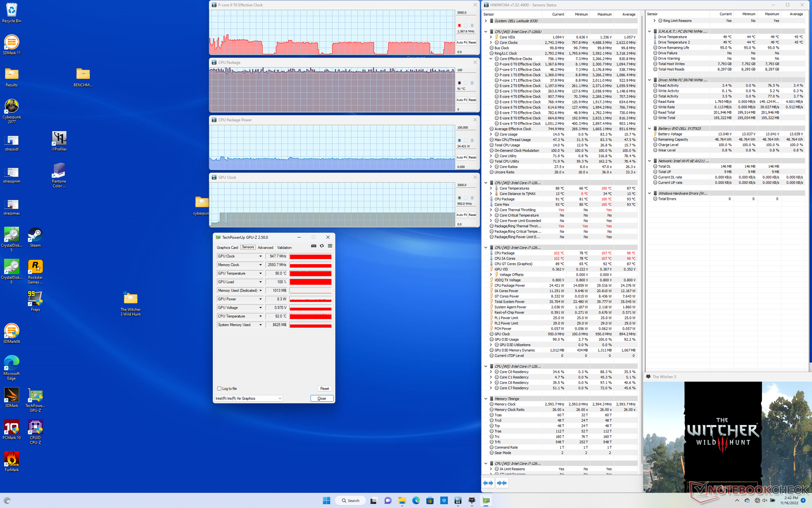Open Microsoft Edge from the taskbar
812x508 pixels.
click(x=416, y=500)
